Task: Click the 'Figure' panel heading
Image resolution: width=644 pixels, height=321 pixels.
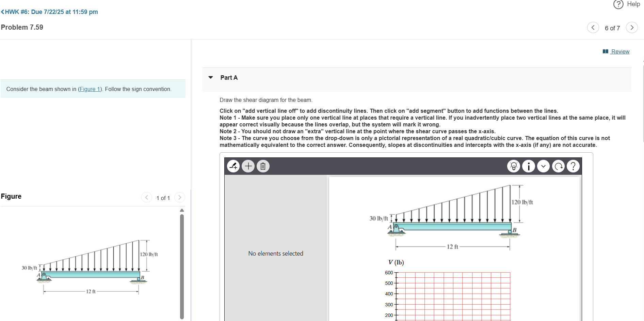Action: (11, 196)
